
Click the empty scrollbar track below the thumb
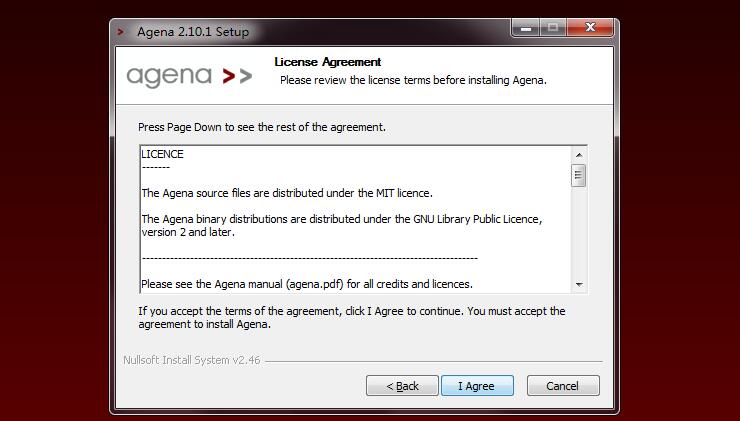pyautogui.click(x=579, y=232)
